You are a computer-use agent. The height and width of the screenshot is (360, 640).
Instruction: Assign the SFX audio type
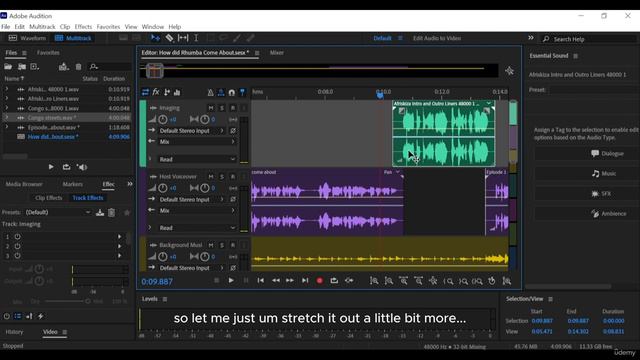click(x=587, y=193)
